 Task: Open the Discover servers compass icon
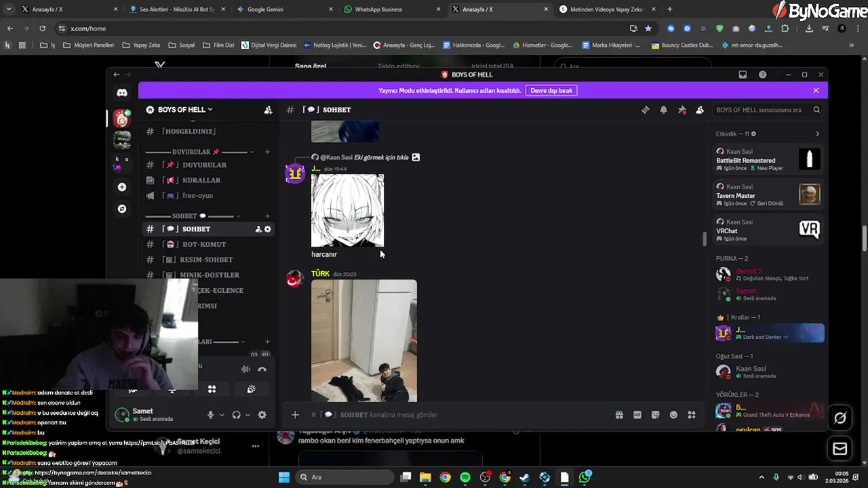(x=122, y=209)
